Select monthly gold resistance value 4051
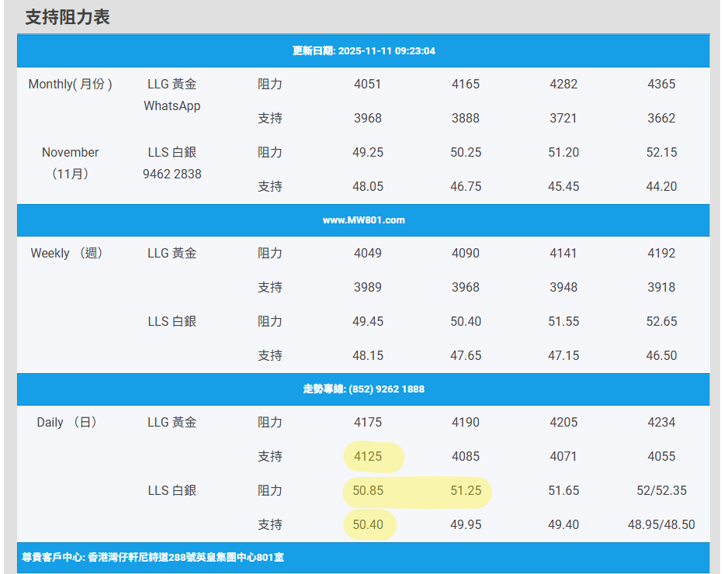This screenshot has height=574, width=728. coord(368,85)
